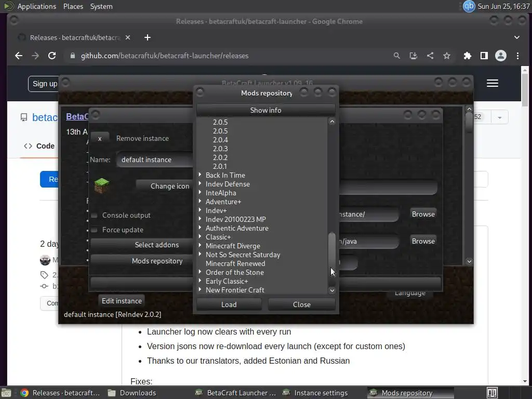Reload the GitHub releases page
Image resolution: width=532 pixels, height=399 pixels.
click(52, 56)
